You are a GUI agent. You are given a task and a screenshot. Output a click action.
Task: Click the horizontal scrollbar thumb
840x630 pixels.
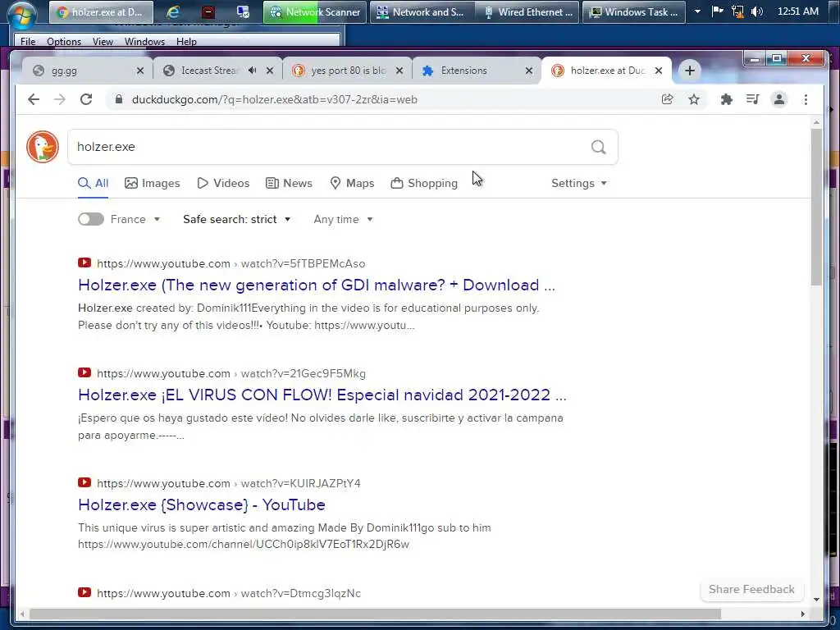coord(375,614)
